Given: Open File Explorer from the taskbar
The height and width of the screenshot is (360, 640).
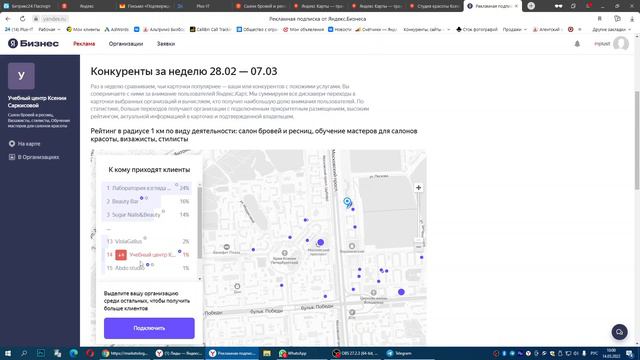Looking at the screenshot, I should pos(267,353).
